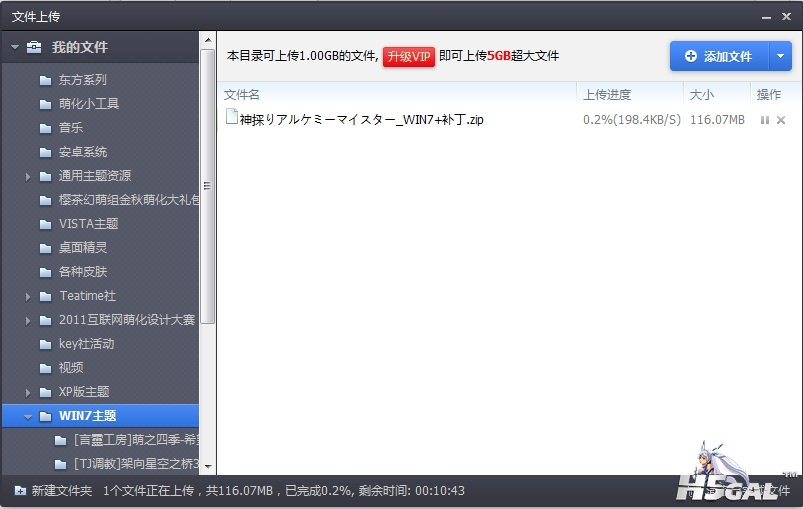The width and height of the screenshot is (803, 509).
Task: Select the VISTA主题 folder
Action: pos(88,224)
